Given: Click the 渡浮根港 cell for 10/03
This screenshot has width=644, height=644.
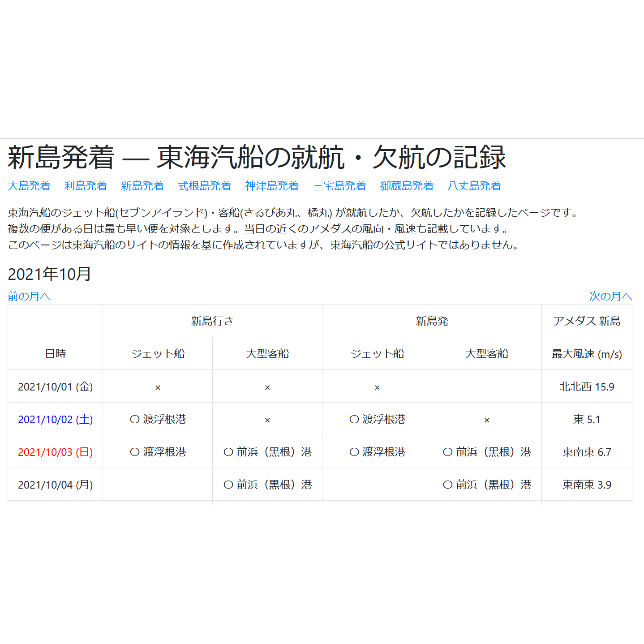Looking at the screenshot, I should tap(157, 452).
